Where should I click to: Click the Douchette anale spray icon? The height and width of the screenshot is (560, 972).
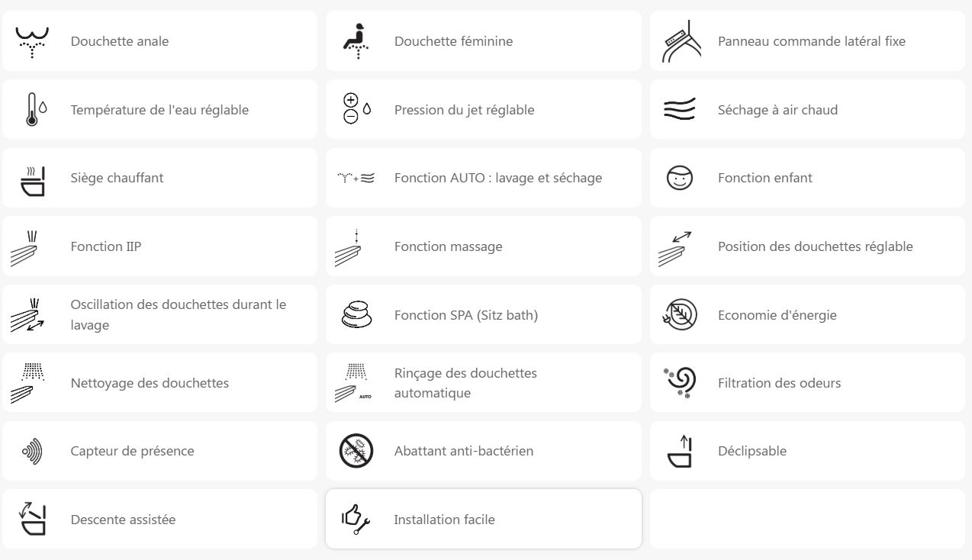[x=32, y=42]
